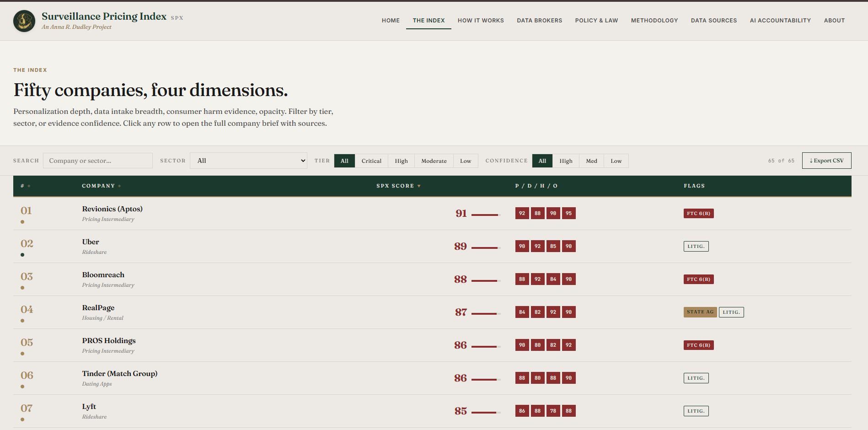
Task: Sort by the # column header
Action: point(25,186)
